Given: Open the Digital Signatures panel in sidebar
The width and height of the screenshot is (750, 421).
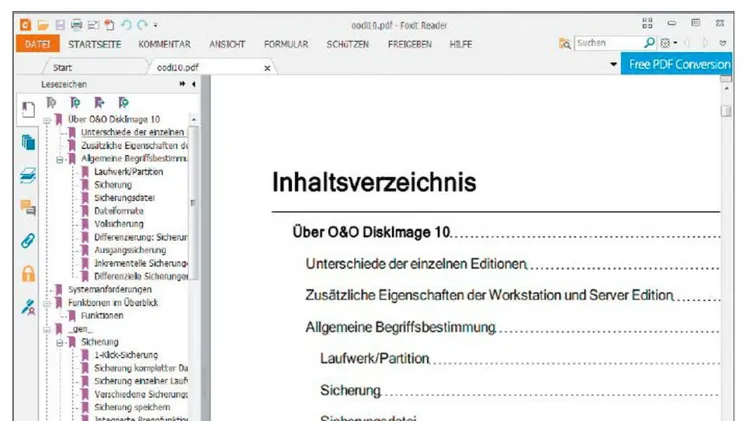Looking at the screenshot, I should pyautogui.click(x=28, y=307).
